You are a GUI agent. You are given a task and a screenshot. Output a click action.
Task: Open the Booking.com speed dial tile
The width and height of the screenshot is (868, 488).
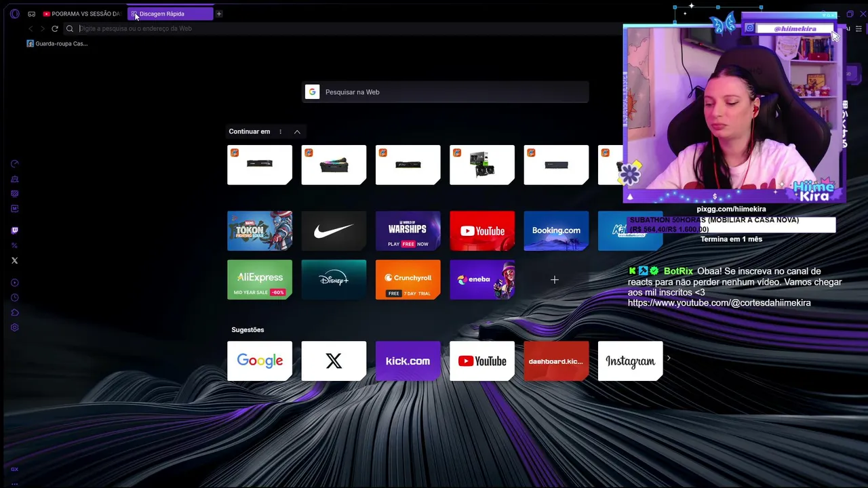[x=556, y=230]
